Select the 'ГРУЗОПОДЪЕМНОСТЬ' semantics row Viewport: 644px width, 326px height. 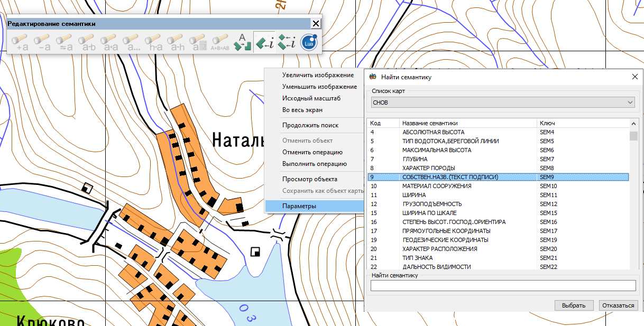point(432,204)
